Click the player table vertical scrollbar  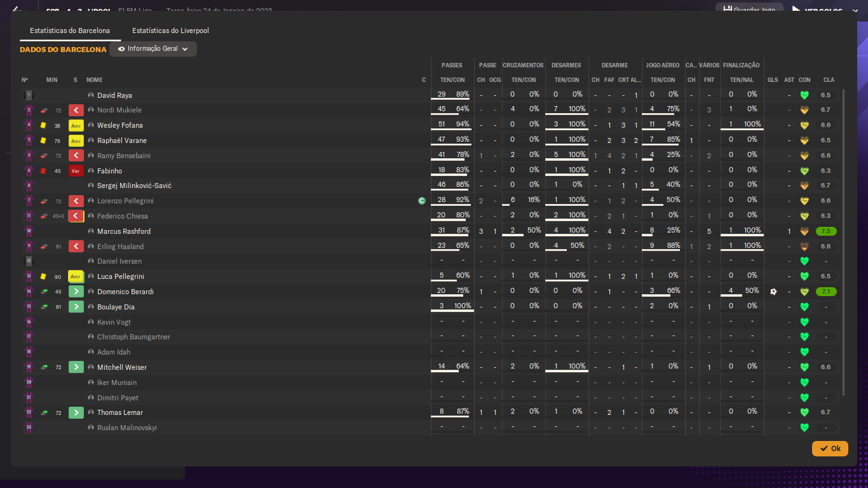coord(844,241)
